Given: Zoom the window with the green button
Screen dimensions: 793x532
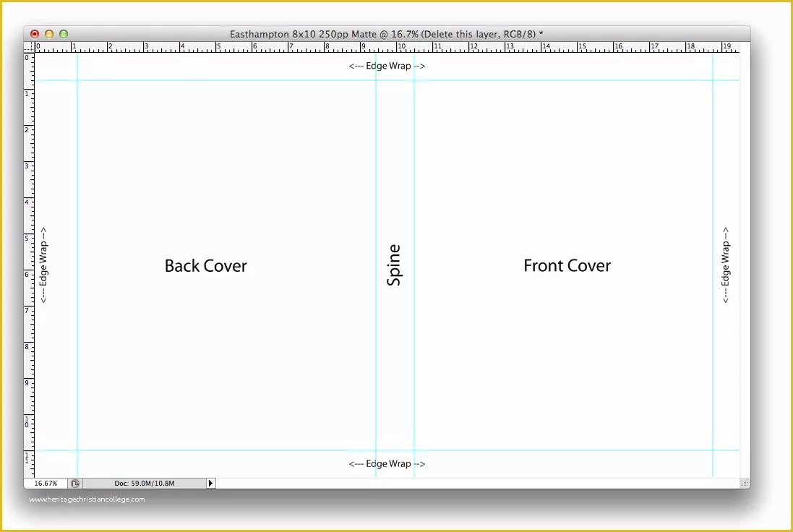Looking at the screenshot, I should coord(64,34).
